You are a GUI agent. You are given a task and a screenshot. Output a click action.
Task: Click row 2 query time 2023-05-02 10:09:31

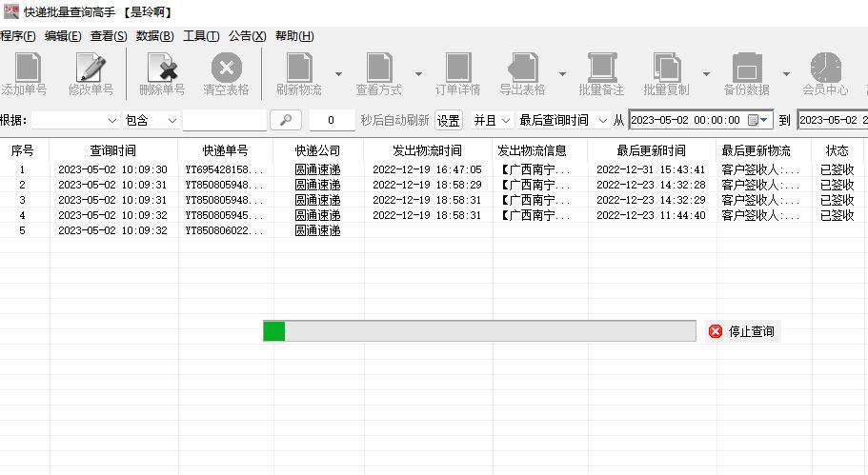point(113,185)
